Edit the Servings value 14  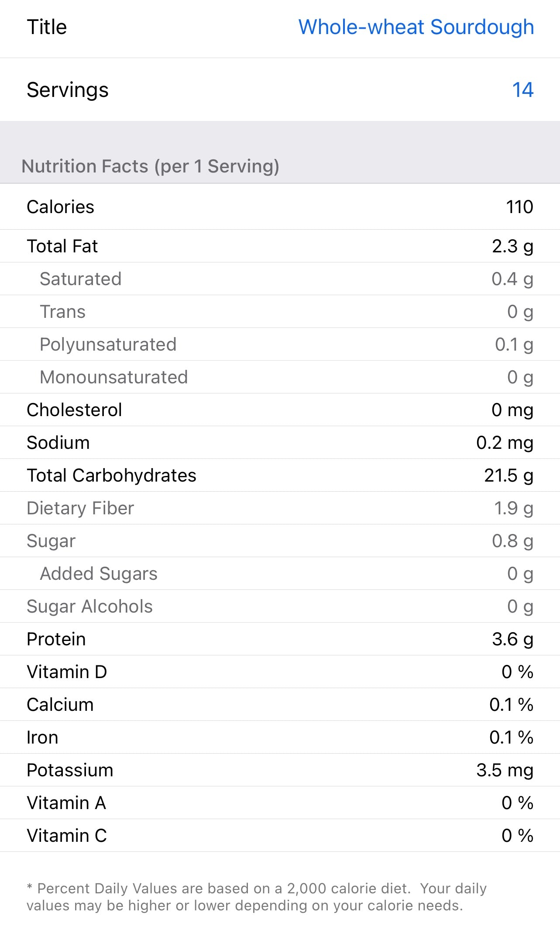point(522,90)
